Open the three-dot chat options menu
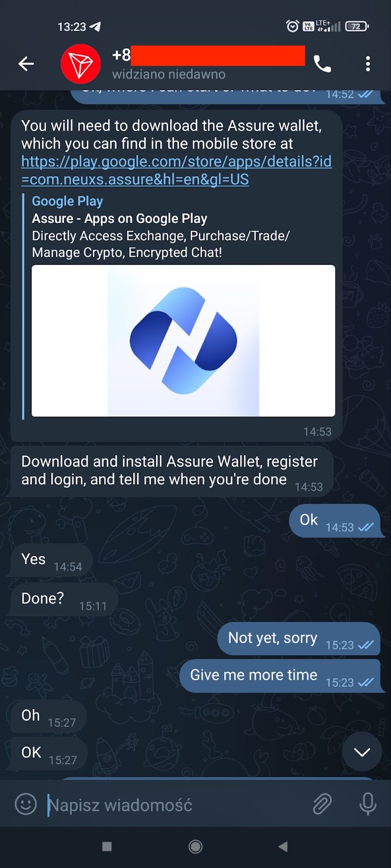391x868 pixels. point(368,64)
